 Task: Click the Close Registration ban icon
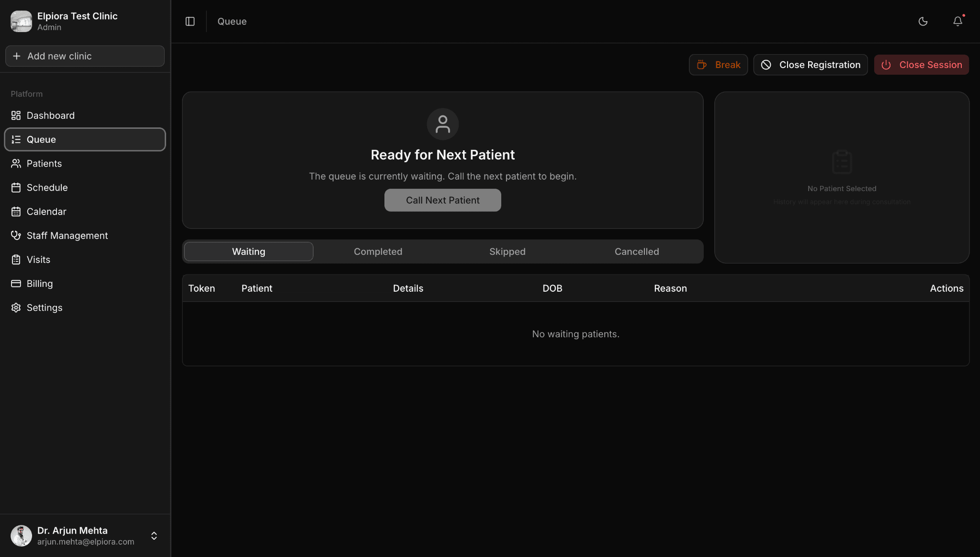(766, 65)
